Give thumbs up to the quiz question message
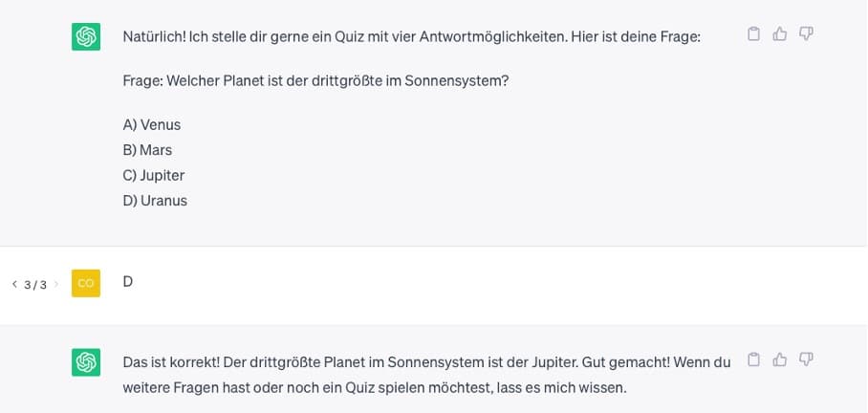 pyautogui.click(x=779, y=34)
